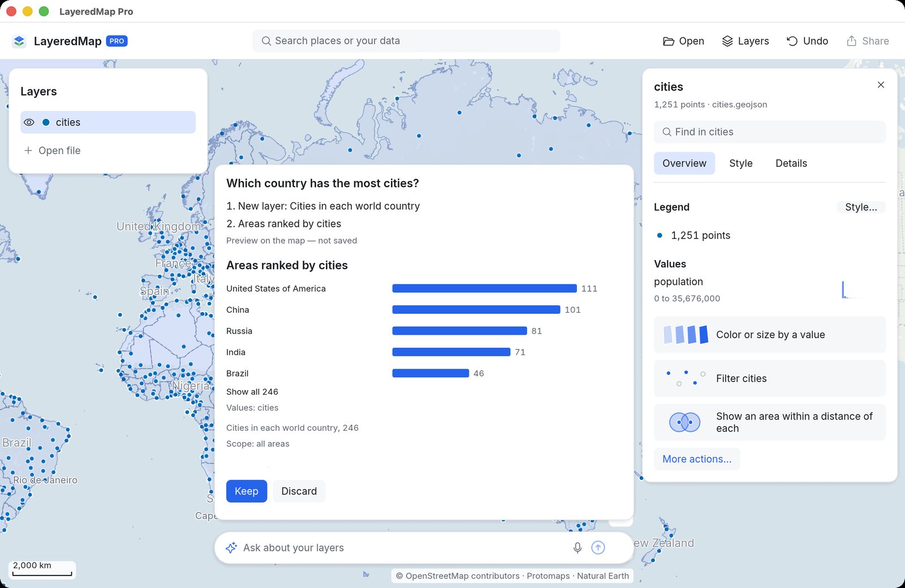This screenshot has height=588, width=905.
Task: Click the microphone icon for voice input
Action: [578, 548]
